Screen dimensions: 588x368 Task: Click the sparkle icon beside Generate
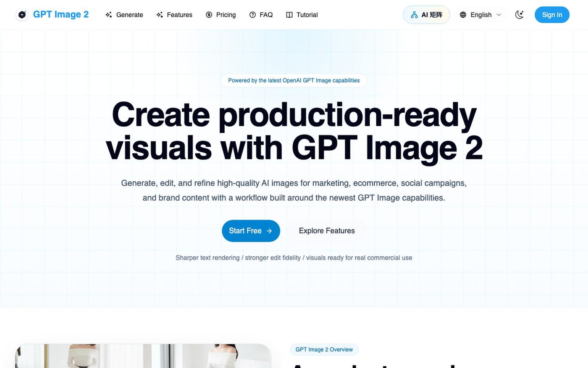pyautogui.click(x=109, y=15)
